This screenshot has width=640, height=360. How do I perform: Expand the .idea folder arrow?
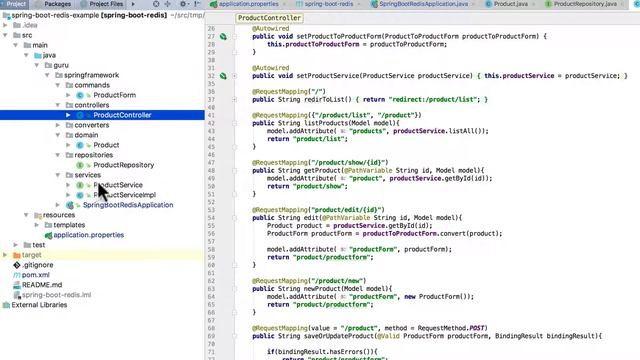[x=5, y=25]
